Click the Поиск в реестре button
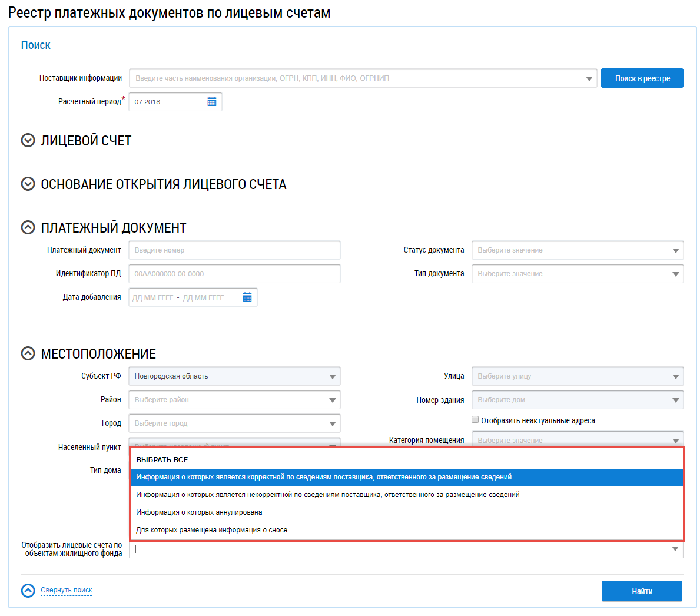Image resolution: width=700 pixels, height=616 pixels. point(642,78)
